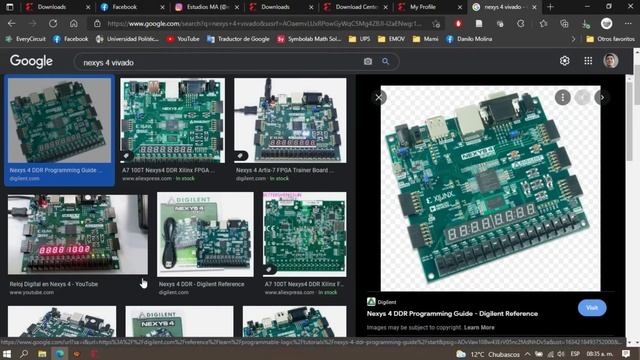
Task: Open a new browser tab
Action: coord(550,7)
